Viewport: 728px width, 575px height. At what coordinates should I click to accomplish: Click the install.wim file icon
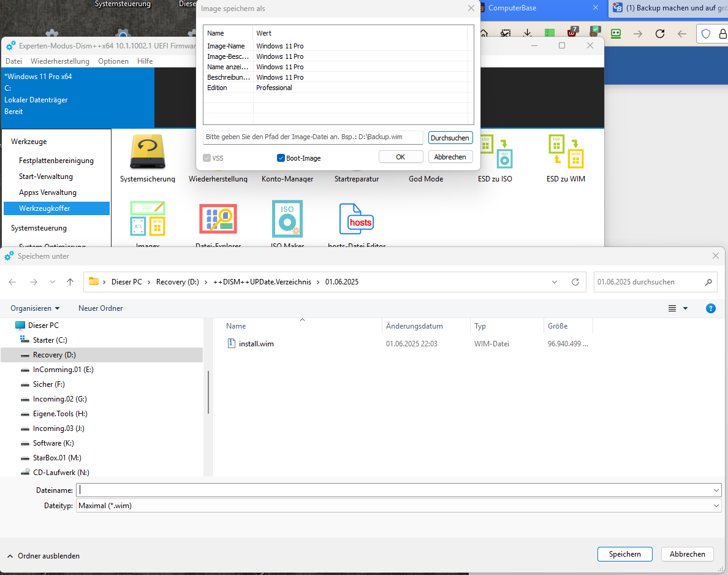[x=231, y=343]
